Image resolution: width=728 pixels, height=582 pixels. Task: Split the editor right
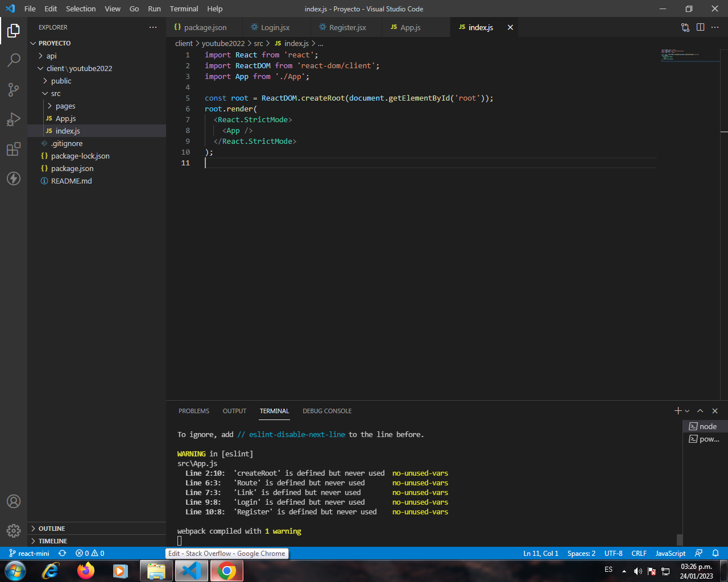tap(700, 27)
